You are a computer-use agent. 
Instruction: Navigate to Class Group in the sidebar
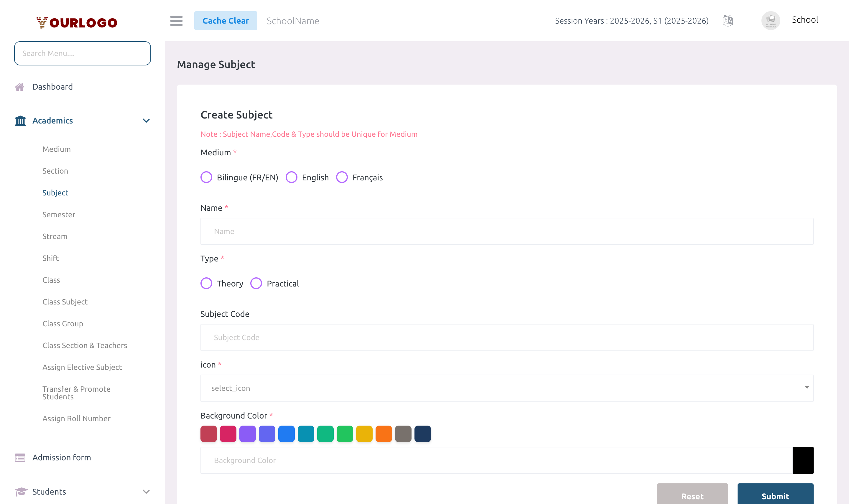(x=63, y=323)
